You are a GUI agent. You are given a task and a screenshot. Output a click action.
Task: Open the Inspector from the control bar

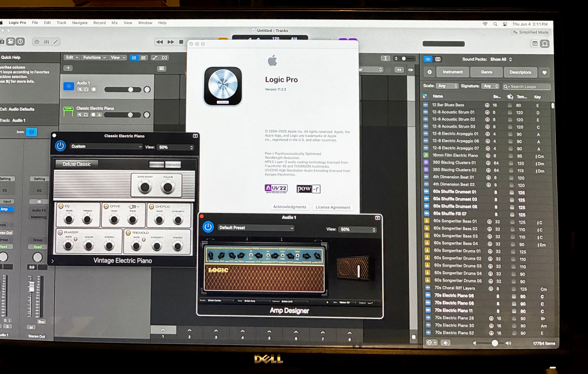11,42
